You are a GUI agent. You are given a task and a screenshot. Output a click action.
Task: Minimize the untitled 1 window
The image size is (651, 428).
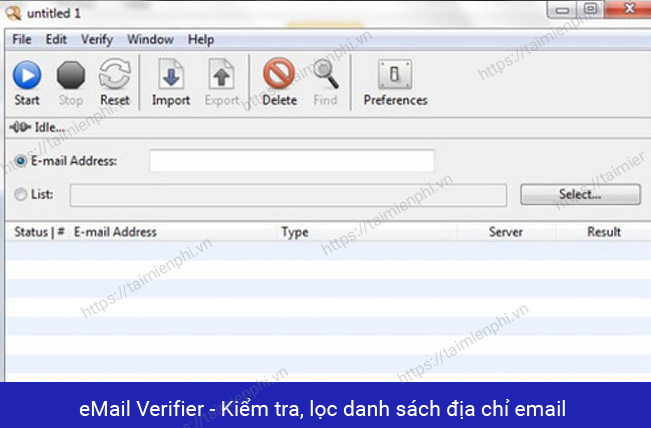[562, 10]
